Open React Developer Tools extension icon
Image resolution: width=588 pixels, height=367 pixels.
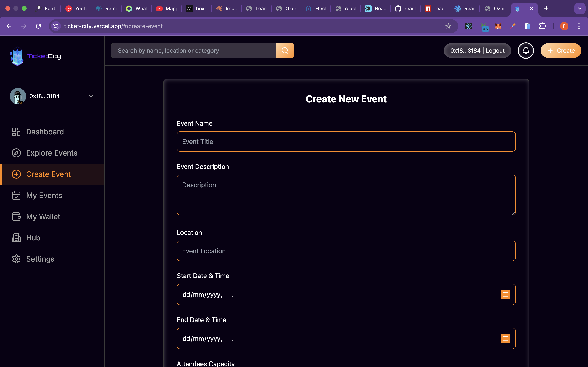pos(468,26)
